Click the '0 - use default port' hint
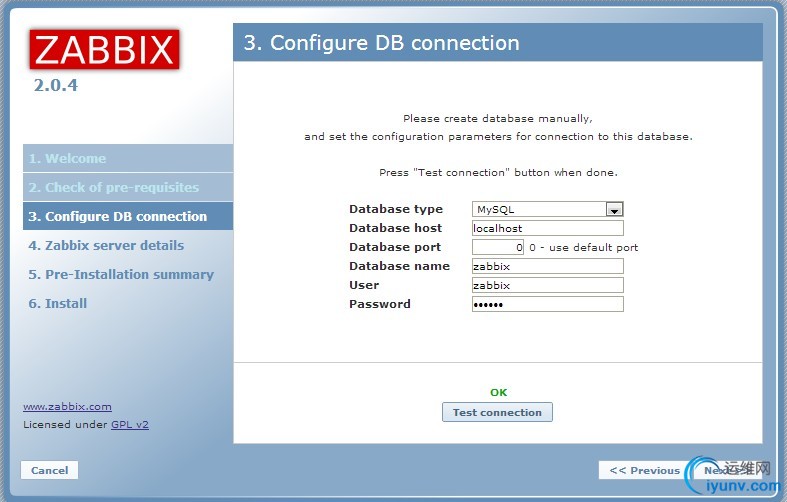The image size is (787, 502). (x=584, y=247)
